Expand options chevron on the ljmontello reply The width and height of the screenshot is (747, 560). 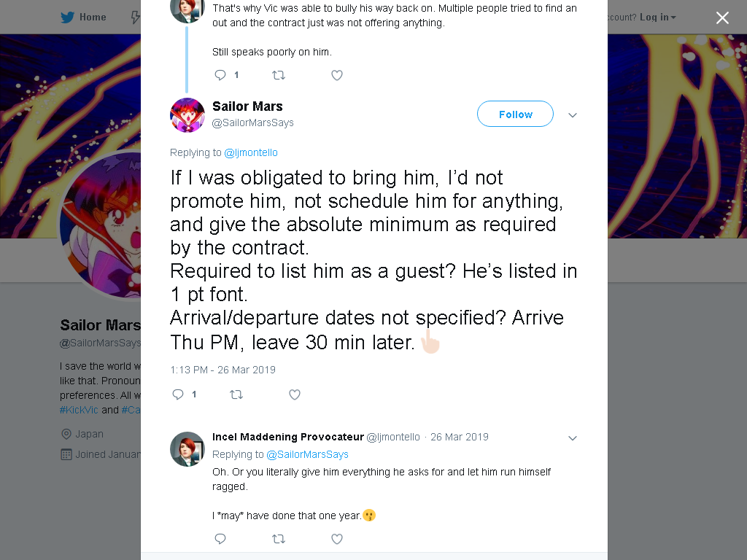pos(573,438)
